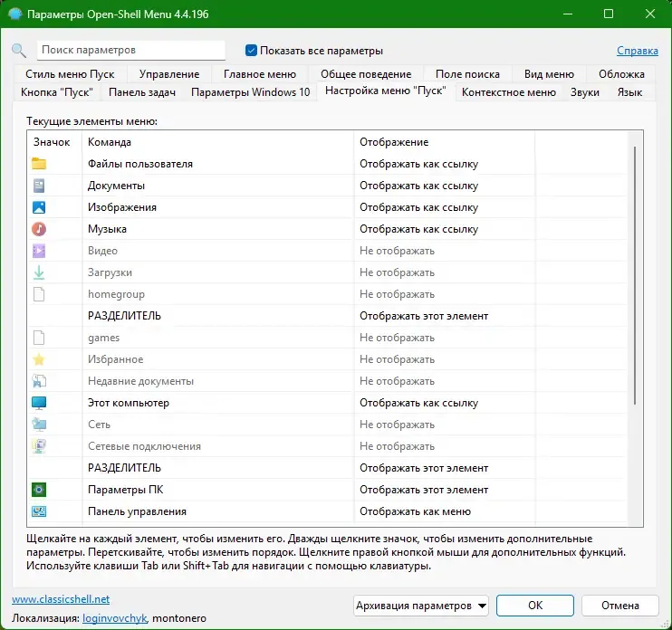
Task: Toggle the Показать все параметры checkbox
Action: coord(251,51)
